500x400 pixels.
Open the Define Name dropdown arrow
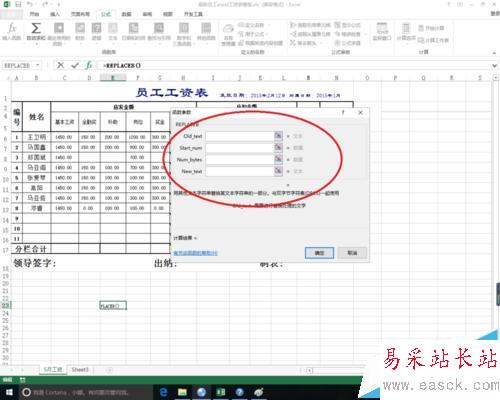tap(269, 25)
